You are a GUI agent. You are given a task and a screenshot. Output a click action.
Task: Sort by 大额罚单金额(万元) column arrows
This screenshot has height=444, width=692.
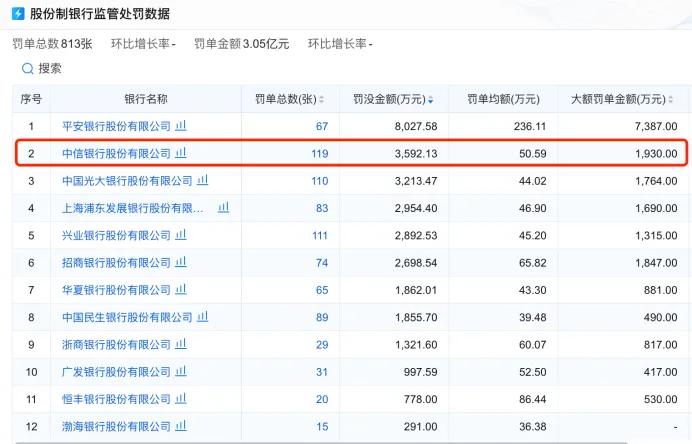pos(670,100)
